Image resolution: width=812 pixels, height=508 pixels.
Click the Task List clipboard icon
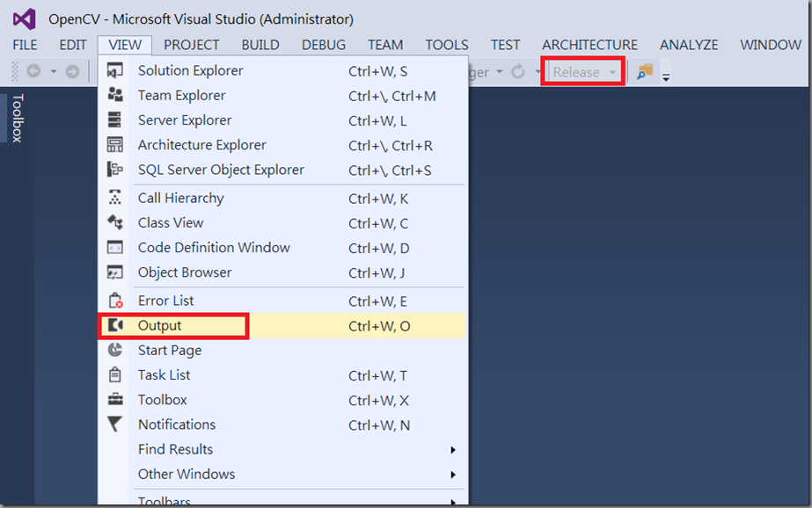point(115,374)
